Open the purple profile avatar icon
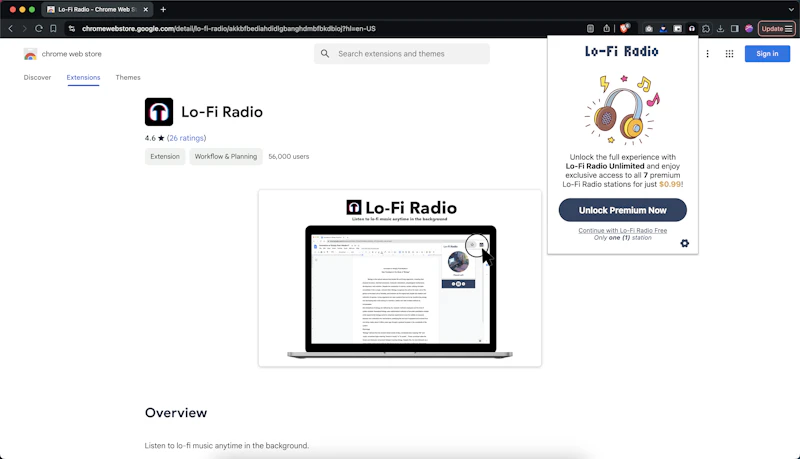800x459 pixels. (x=749, y=29)
